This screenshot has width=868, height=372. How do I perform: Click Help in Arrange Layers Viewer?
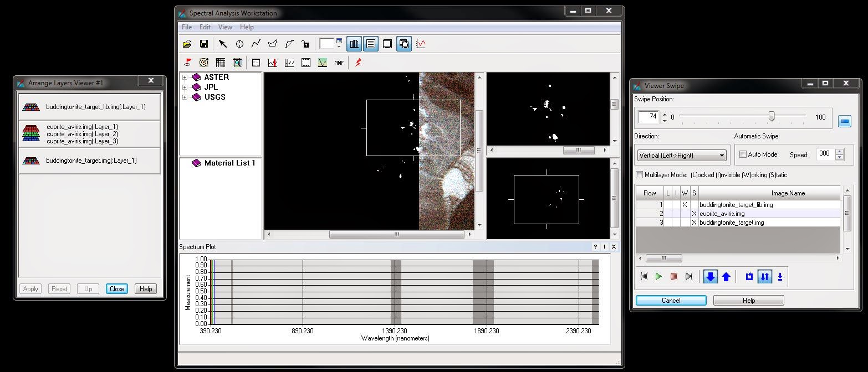click(x=146, y=289)
